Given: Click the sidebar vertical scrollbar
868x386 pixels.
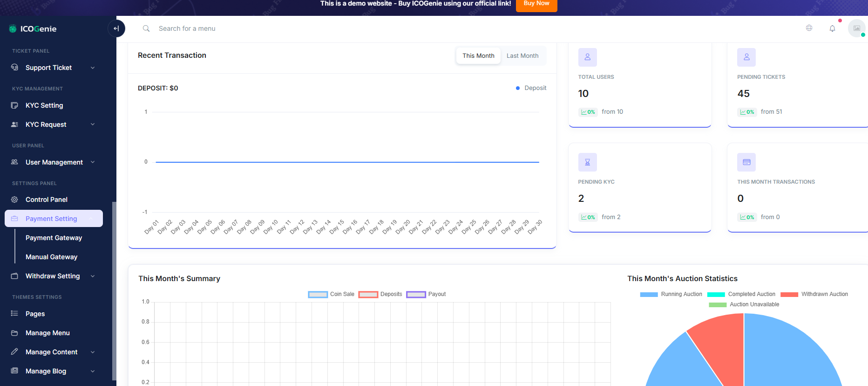Looking at the screenshot, I should click(114, 291).
